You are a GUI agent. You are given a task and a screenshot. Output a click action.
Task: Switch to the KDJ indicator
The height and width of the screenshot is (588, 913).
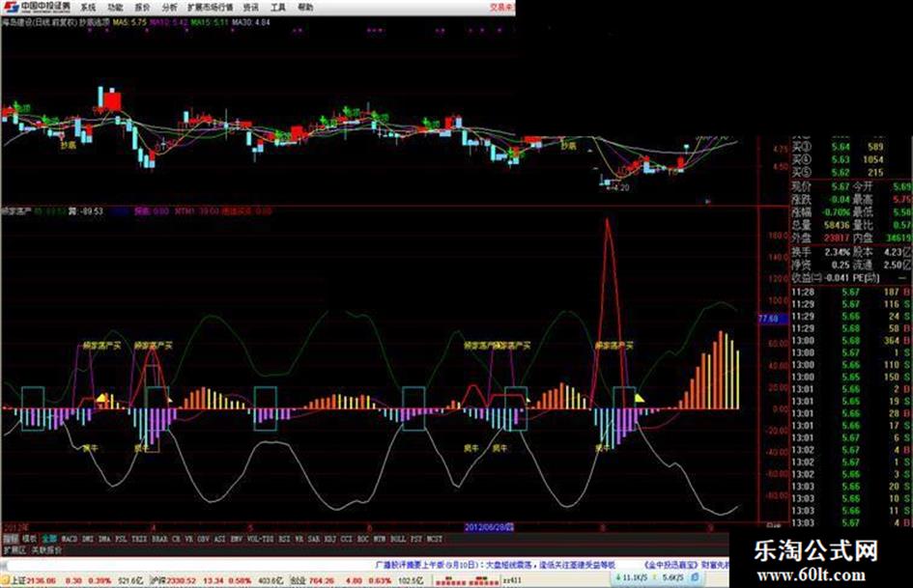tap(330, 539)
